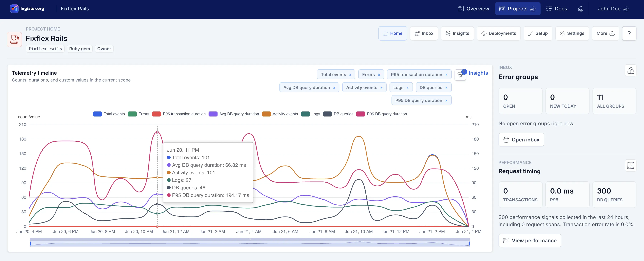Screen dimensions: 644x261
Task: Click the Fixflex Rails project document icon
Action: 14,39
